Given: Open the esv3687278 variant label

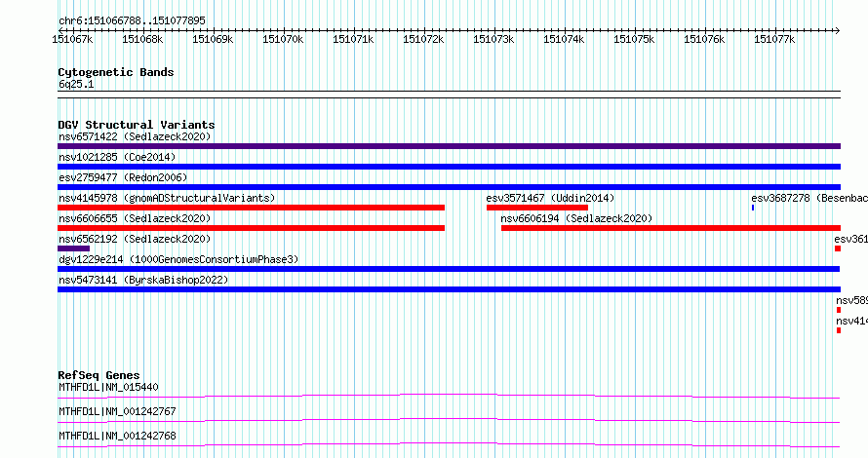Looking at the screenshot, I should point(809,198).
